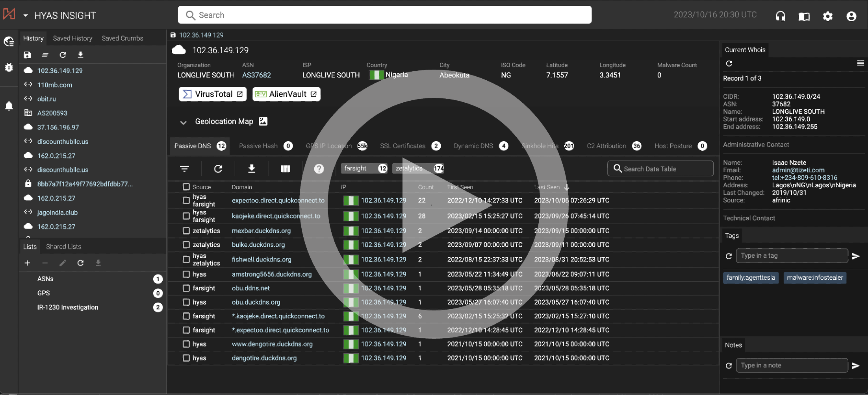
Task: Click the settings gear icon in header
Action: [x=827, y=16]
